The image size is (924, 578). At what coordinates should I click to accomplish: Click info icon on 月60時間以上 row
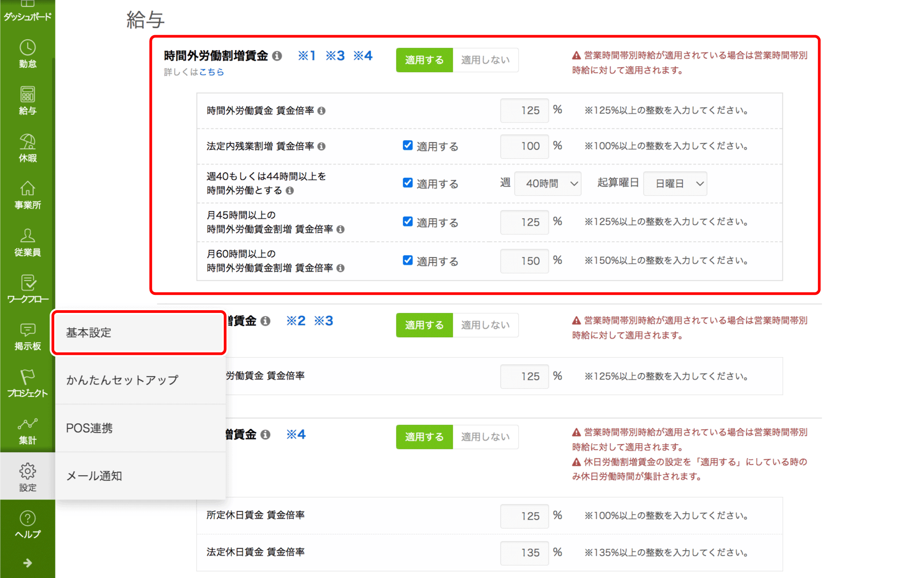click(x=341, y=268)
